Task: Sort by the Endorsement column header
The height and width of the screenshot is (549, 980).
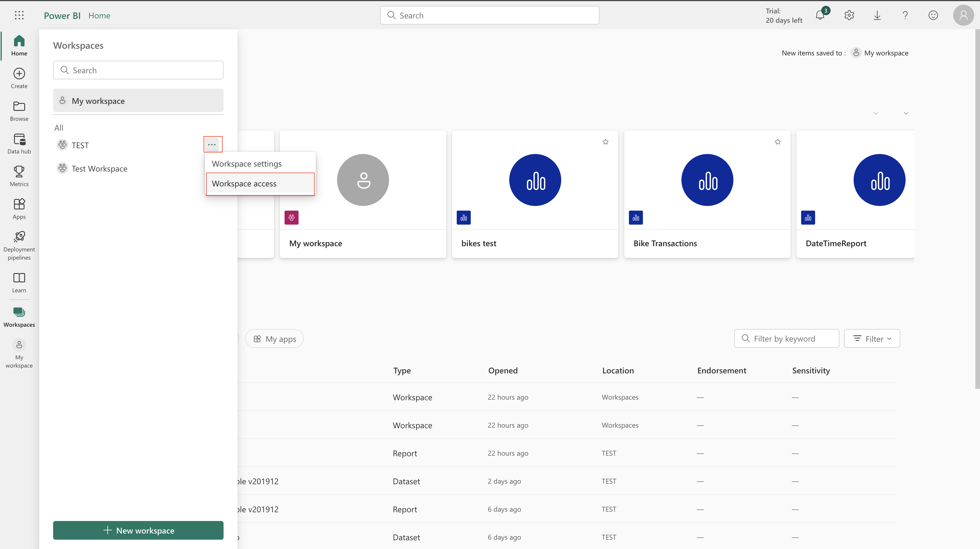Action: pos(722,371)
